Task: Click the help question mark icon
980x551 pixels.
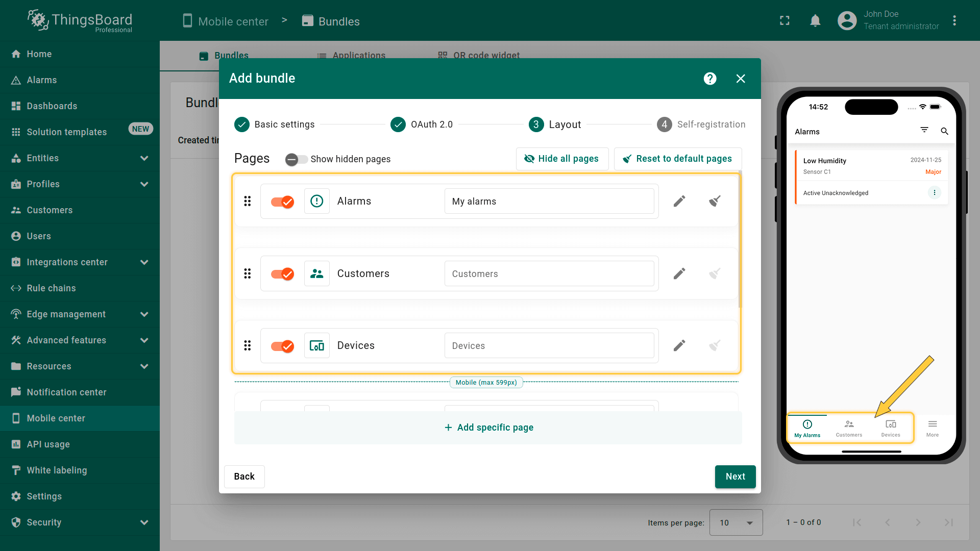Action: pos(710,79)
